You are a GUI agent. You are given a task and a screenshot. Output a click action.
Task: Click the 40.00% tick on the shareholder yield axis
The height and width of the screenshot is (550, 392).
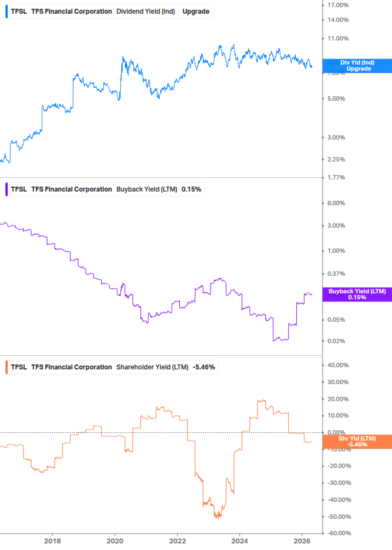(x=338, y=365)
